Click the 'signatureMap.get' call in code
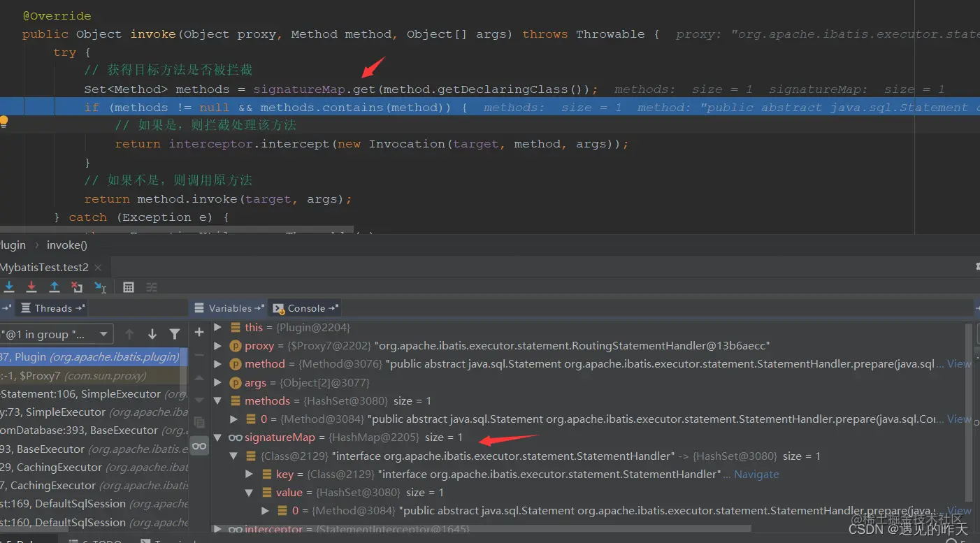 (x=315, y=89)
